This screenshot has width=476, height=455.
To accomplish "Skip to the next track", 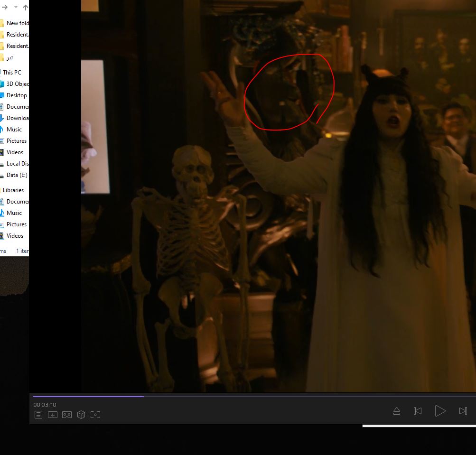I will tap(463, 411).
